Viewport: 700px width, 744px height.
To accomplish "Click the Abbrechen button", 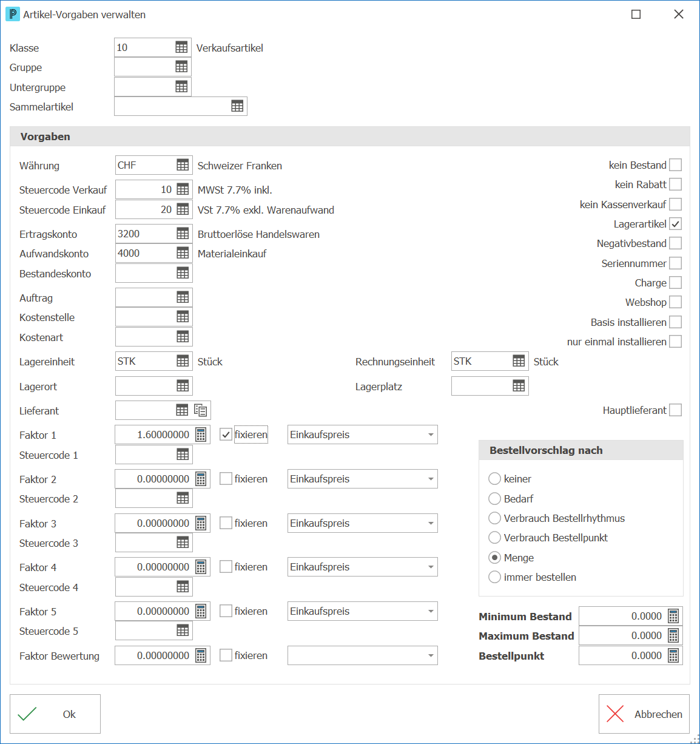I will tap(644, 714).
